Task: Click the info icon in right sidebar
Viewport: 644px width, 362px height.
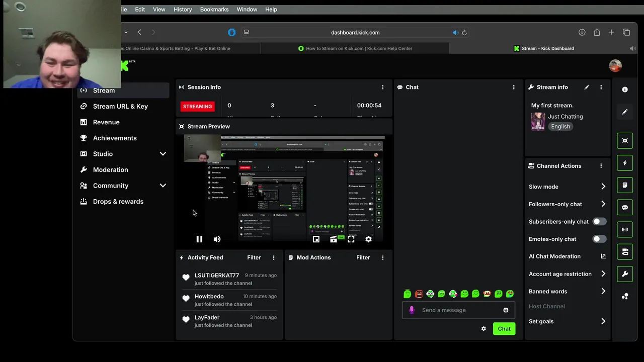Action: (x=625, y=89)
